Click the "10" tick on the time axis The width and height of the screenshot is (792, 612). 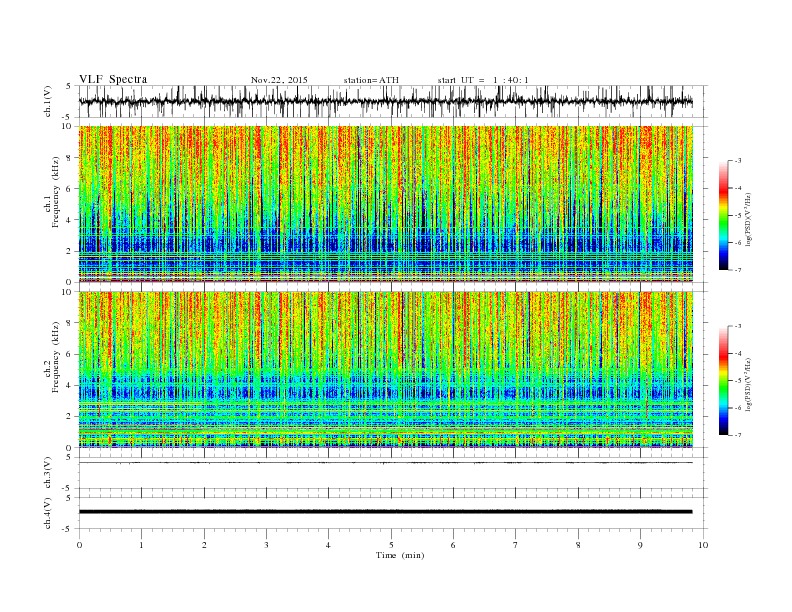[703, 545]
